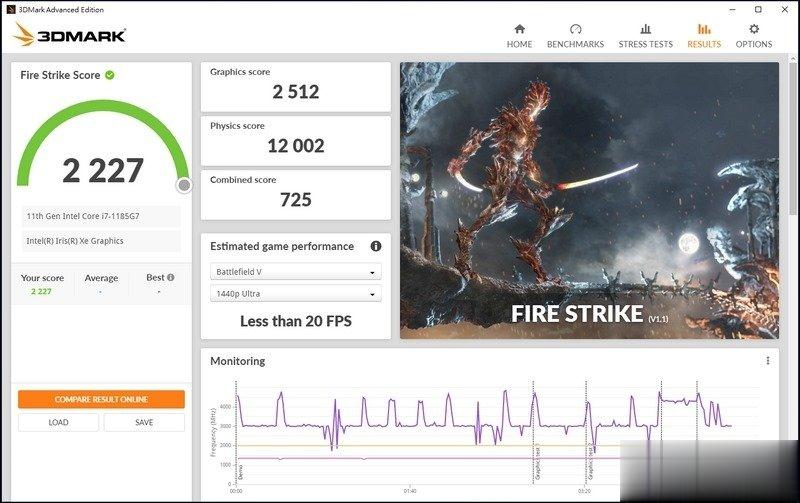Click the Fire Strike Score heading
The width and height of the screenshot is (800, 503).
pos(60,75)
